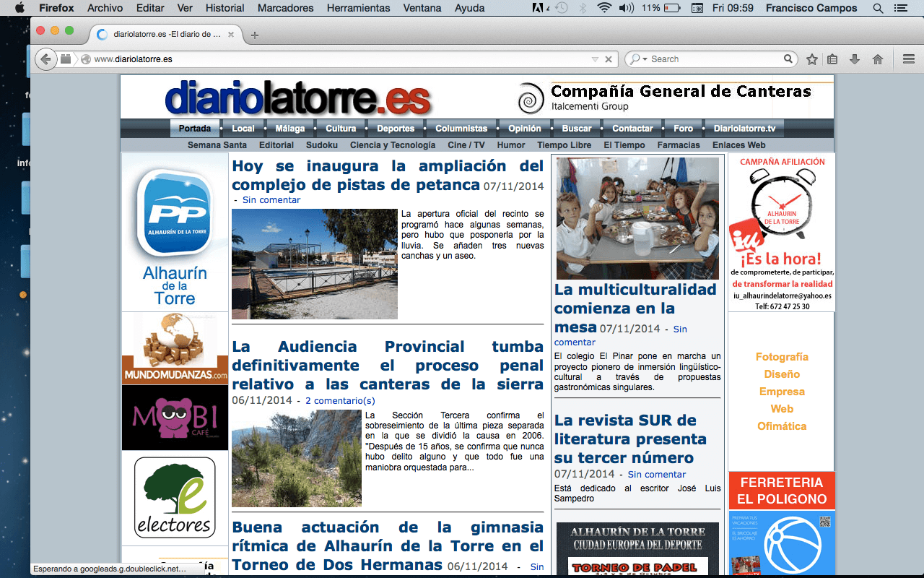
Task: Open the Audiencia Provincial canteras headline
Action: [x=388, y=365]
